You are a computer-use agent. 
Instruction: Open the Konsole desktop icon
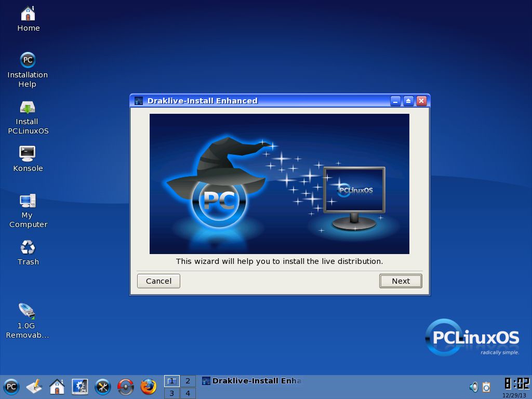click(x=28, y=159)
